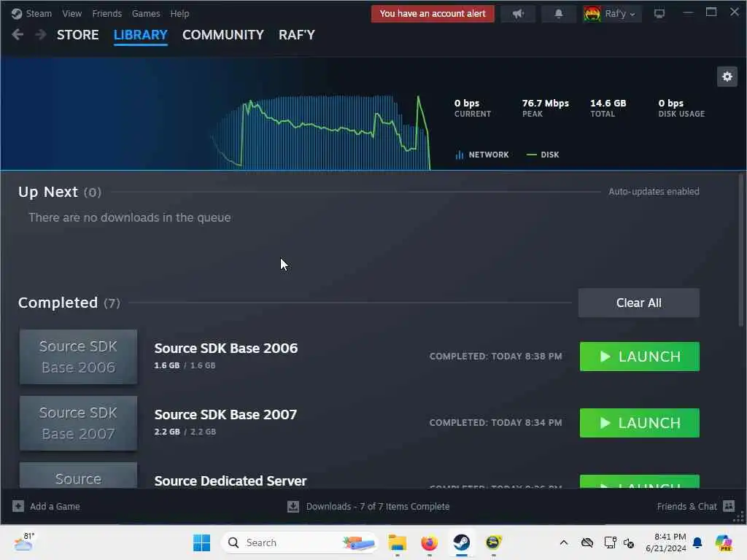
Task: Click COMPLETED: TODAY 8:34 PM text
Action: tap(495, 422)
